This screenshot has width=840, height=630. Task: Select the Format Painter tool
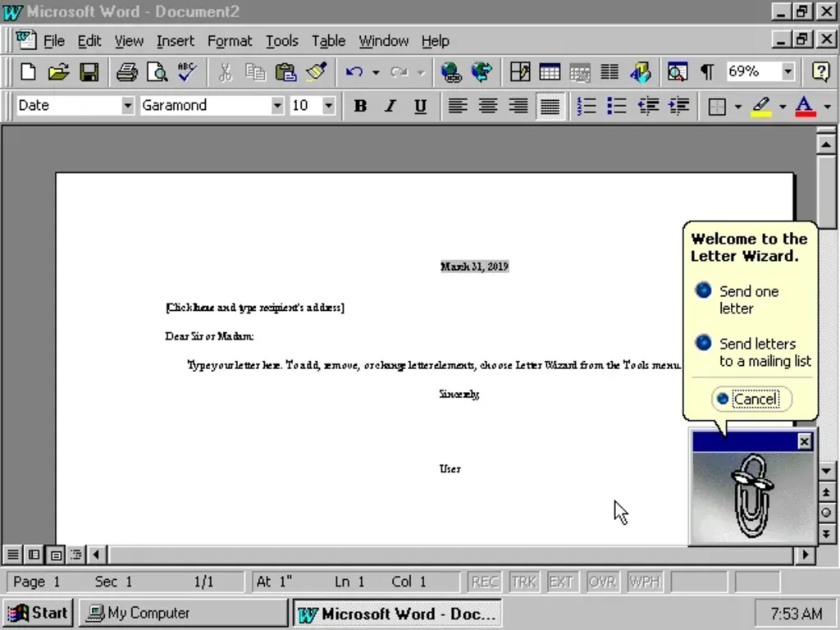pyautogui.click(x=317, y=72)
